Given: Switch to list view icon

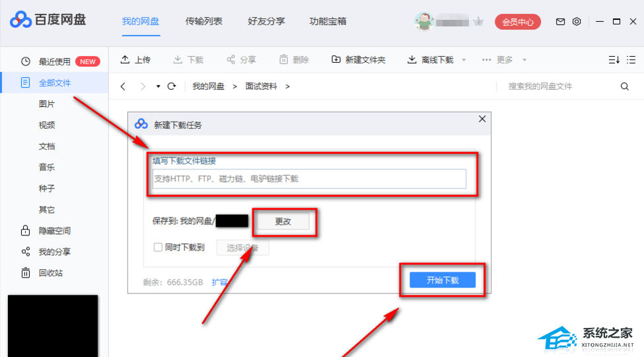Looking at the screenshot, I should click(631, 60).
